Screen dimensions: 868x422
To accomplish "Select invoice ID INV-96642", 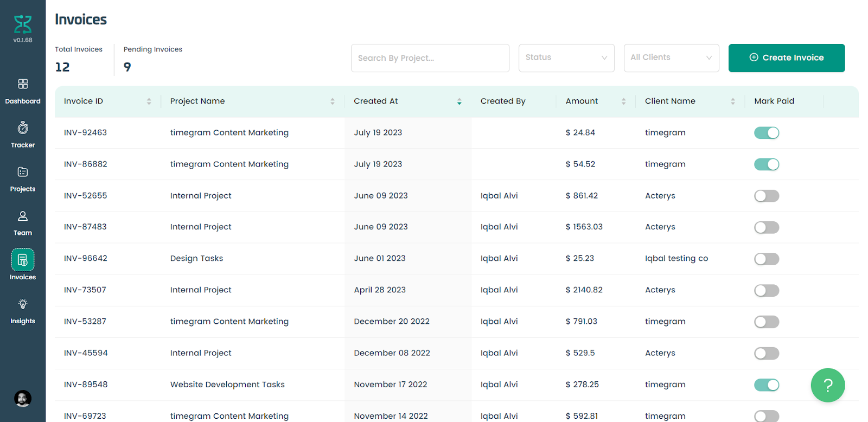I will coord(85,259).
